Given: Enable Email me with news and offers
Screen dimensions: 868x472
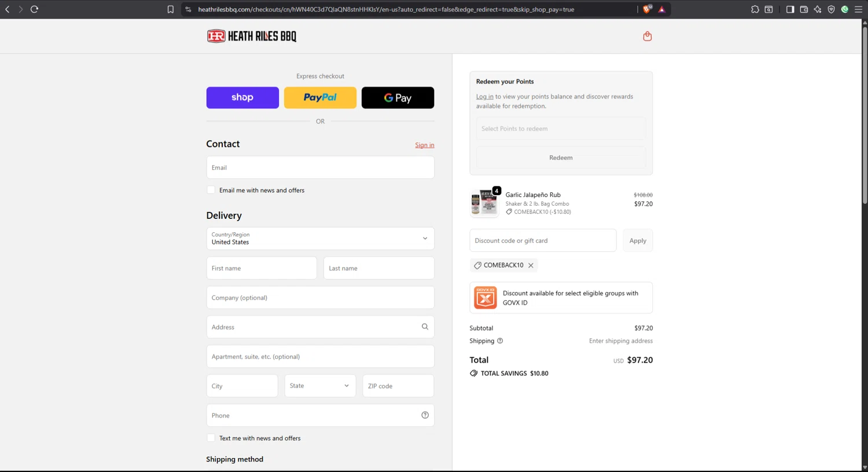Looking at the screenshot, I should click(x=211, y=190).
